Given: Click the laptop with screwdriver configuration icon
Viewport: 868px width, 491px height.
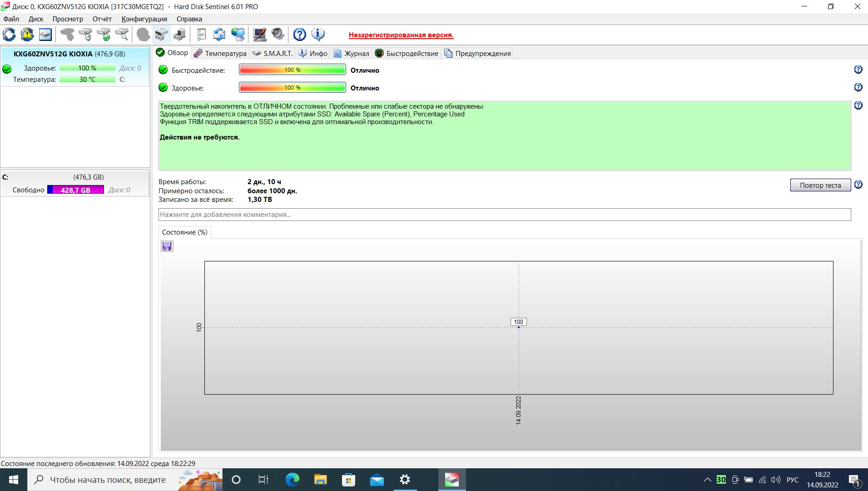Looking at the screenshot, I should 260,35.
